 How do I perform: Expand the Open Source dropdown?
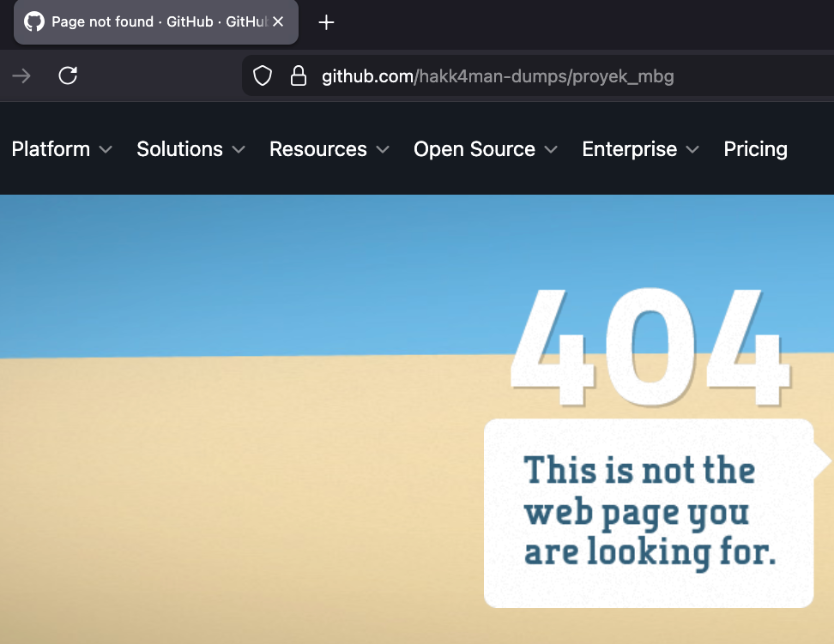[x=474, y=149]
